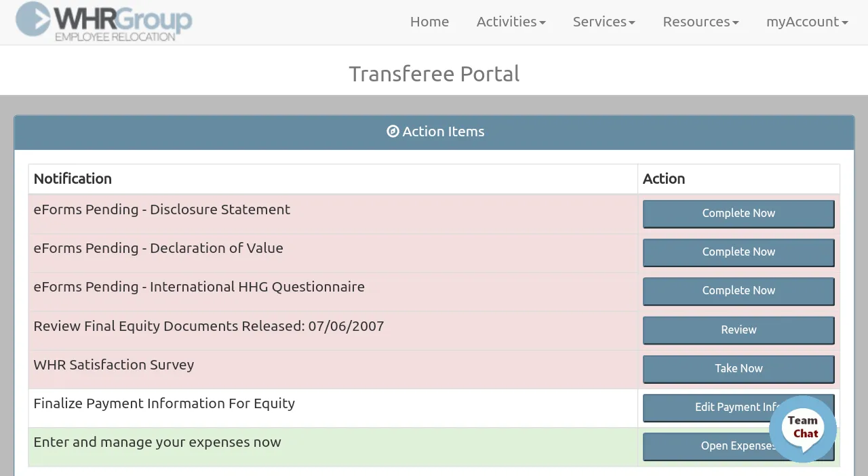Image resolution: width=868 pixels, height=476 pixels.
Task: Select the 'Review Final Equity Documents Released' text
Action: (x=209, y=326)
